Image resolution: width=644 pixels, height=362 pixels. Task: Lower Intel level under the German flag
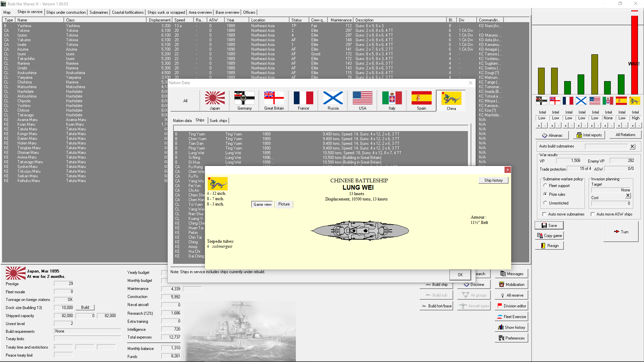(545, 126)
